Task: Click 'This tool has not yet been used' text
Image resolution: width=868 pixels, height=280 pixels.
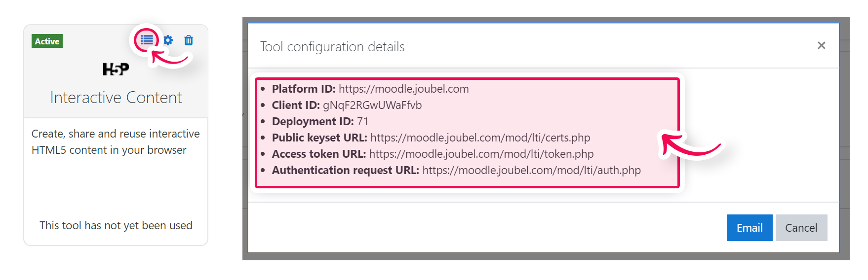Action: tap(116, 225)
